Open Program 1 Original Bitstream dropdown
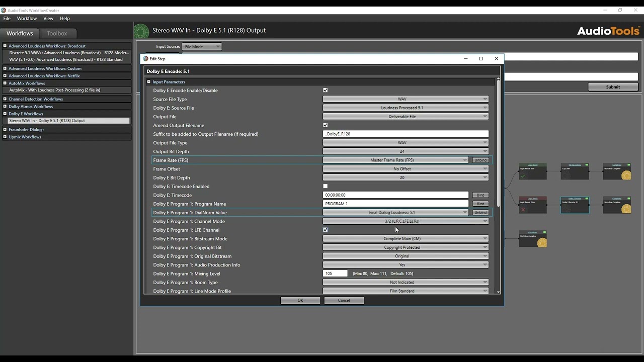644x362 pixels. click(x=406, y=256)
